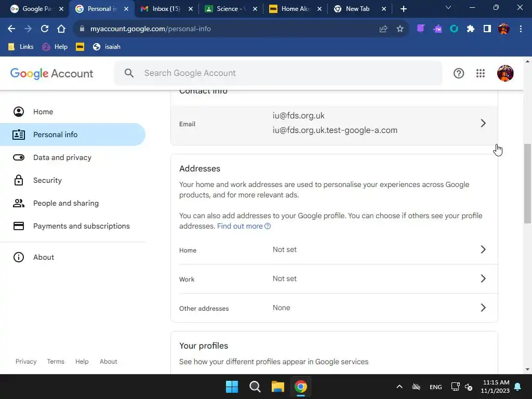
Task: Switch to the Inbox (15) Gmail tab
Action: tap(162, 9)
